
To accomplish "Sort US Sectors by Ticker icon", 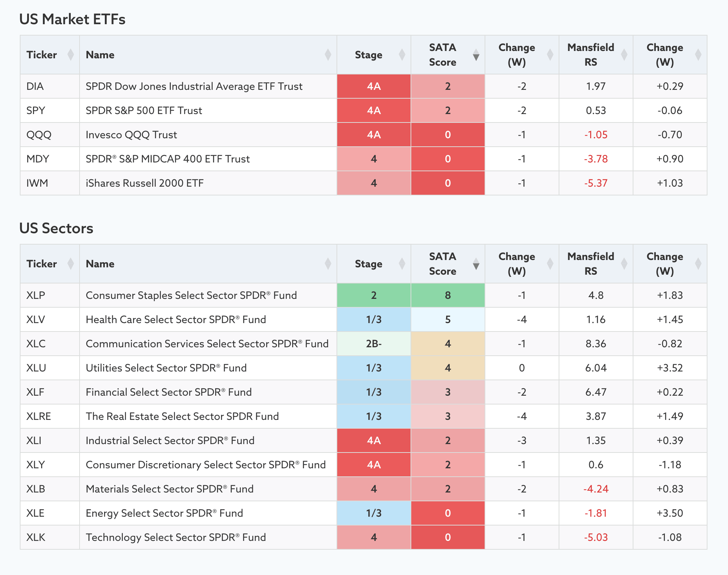I will 71,264.
